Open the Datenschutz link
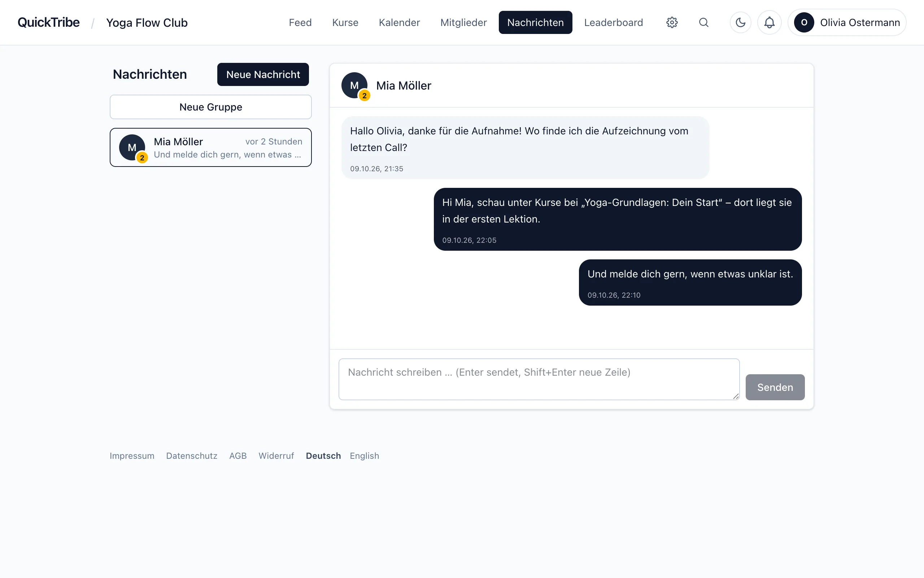The width and height of the screenshot is (924, 578). point(192,456)
